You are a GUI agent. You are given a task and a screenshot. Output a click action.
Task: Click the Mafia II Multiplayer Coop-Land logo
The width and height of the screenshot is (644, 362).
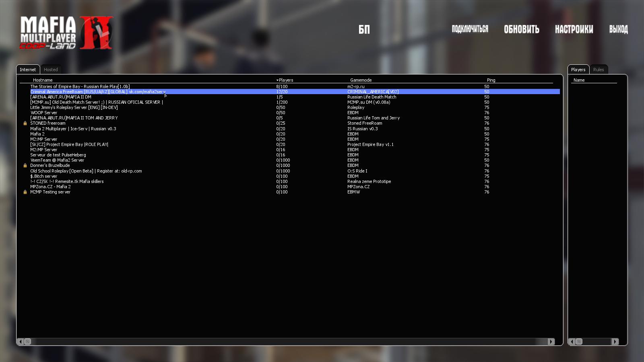[66, 33]
